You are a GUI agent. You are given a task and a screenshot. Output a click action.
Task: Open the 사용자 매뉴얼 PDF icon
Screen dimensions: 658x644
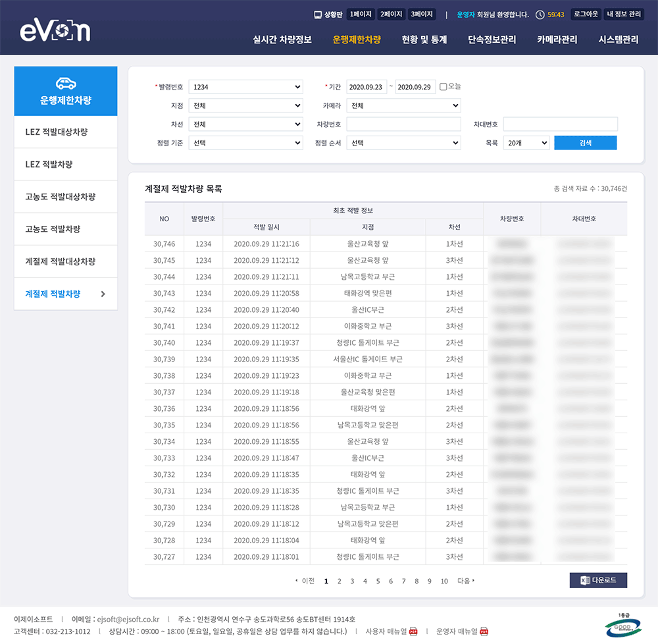click(413, 631)
